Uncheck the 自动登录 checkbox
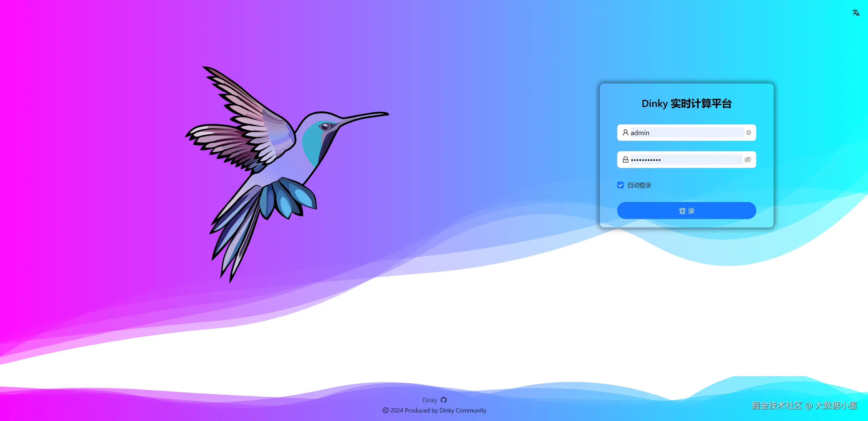This screenshot has height=421, width=868. pos(621,185)
